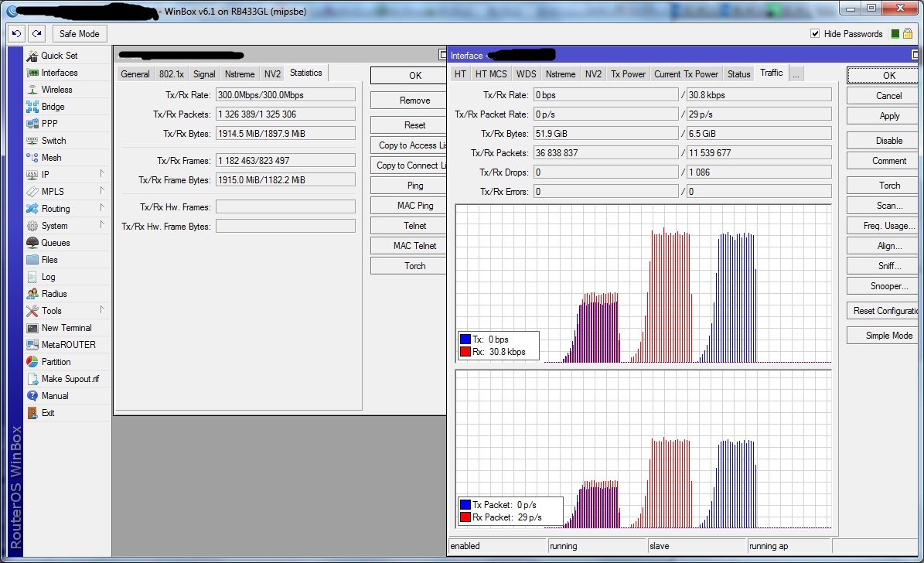Open the MetaROUTER sidebar entry
The image size is (924, 563).
point(68,345)
